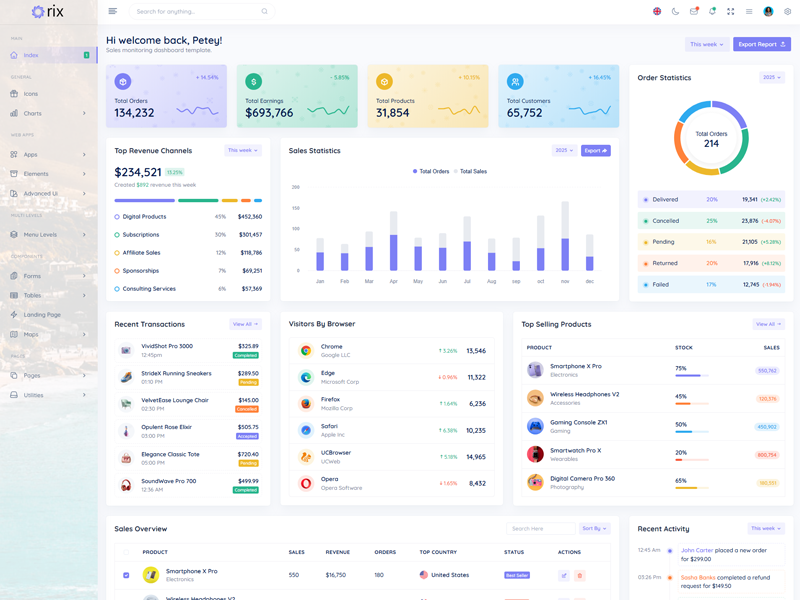The height and width of the screenshot is (600, 800).
Task: Click the edit icon in Sales Overview actions
Action: [564, 575]
